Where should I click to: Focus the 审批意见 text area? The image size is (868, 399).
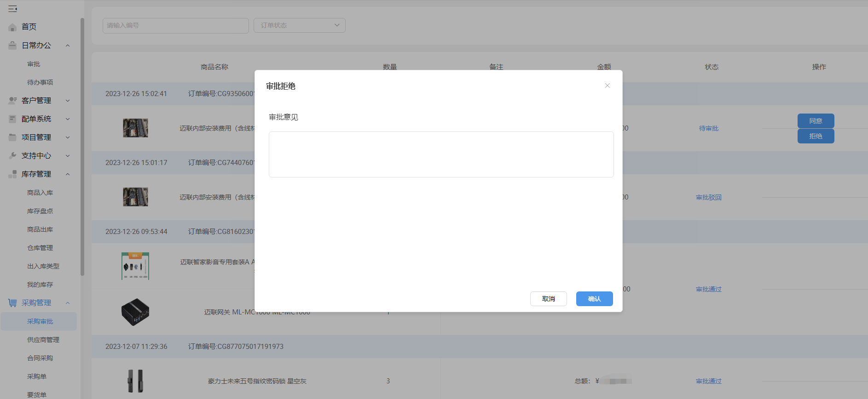point(441,154)
